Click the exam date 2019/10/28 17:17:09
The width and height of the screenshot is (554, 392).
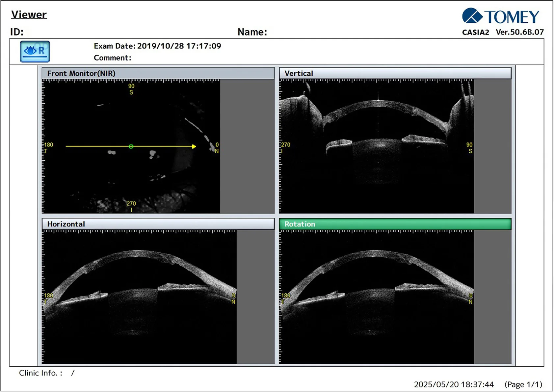coord(179,46)
